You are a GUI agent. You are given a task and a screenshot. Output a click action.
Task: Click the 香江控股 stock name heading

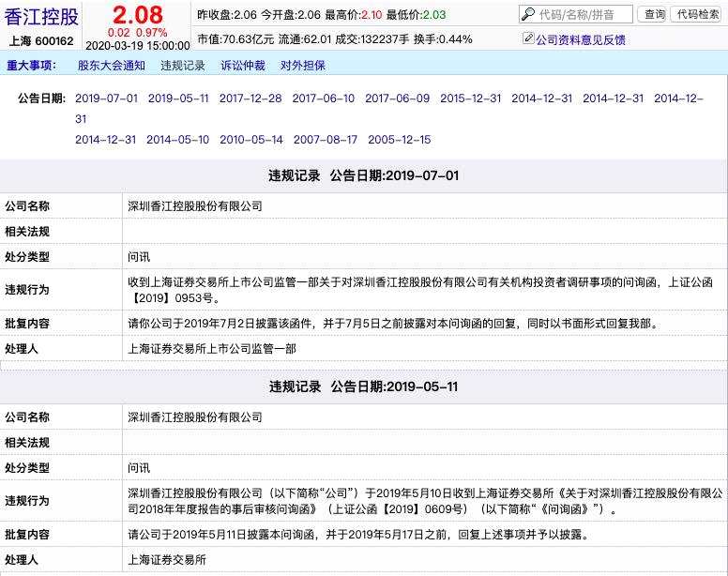[41, 17]
